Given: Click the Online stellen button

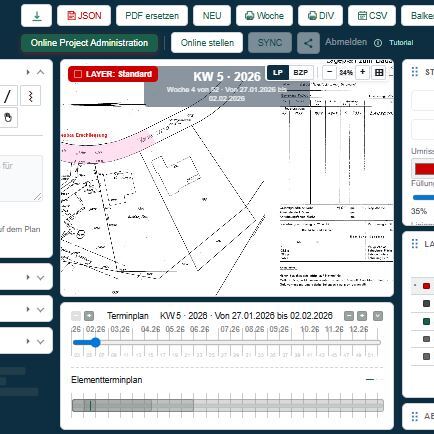Looking at the screenshot, I should pyautogui.click(x=207, y=43).
